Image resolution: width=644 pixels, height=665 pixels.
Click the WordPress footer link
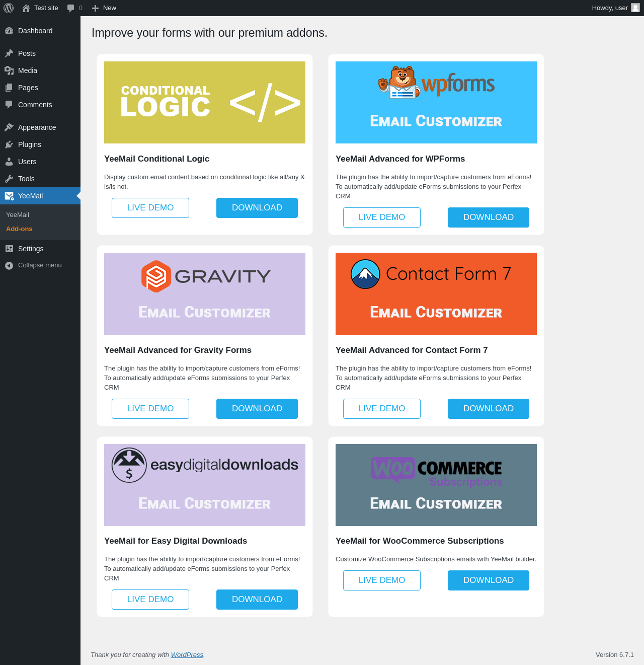pyautogui.click(x=187, y=655)
